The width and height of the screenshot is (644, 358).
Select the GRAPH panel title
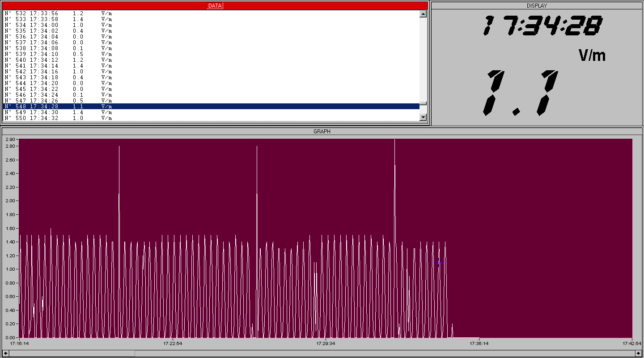point(322,132)
